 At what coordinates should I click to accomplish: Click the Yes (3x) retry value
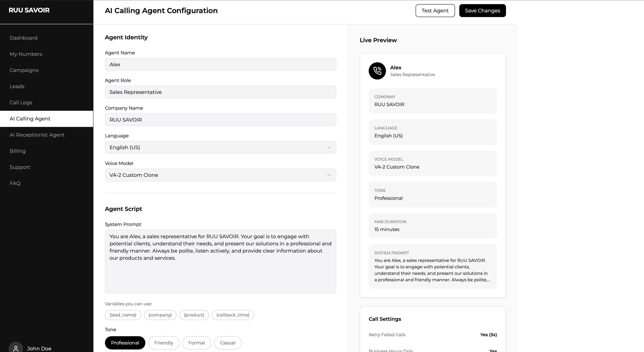click(x=488, y=335)
